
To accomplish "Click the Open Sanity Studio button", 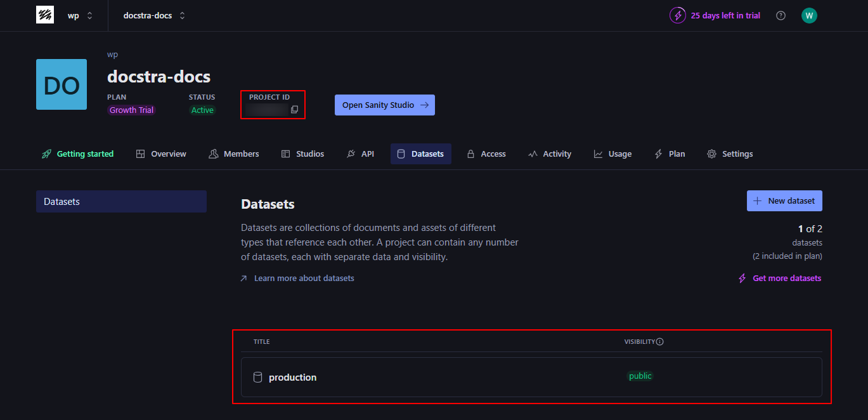I will [384, 105].
